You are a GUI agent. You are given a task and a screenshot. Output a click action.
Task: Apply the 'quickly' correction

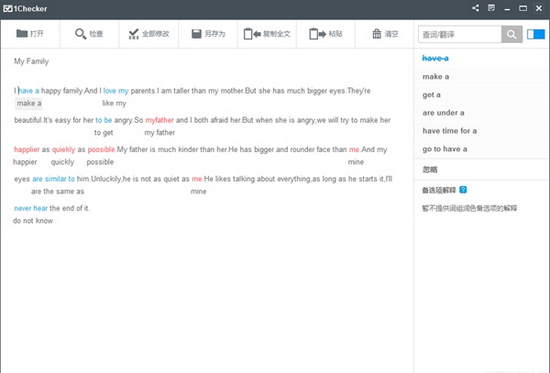62,162
